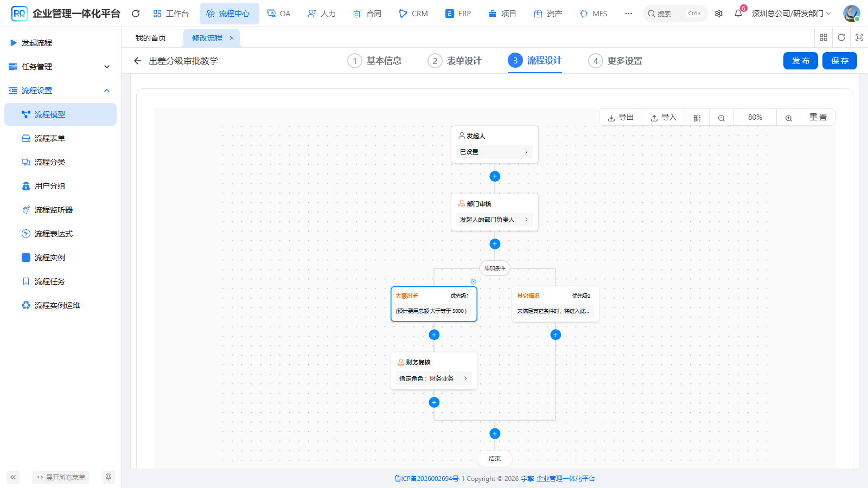The width and height of the screenshot is (868, 488).
Task: Click the plus button below 财务复核 node
Action: tap(434, 402)
